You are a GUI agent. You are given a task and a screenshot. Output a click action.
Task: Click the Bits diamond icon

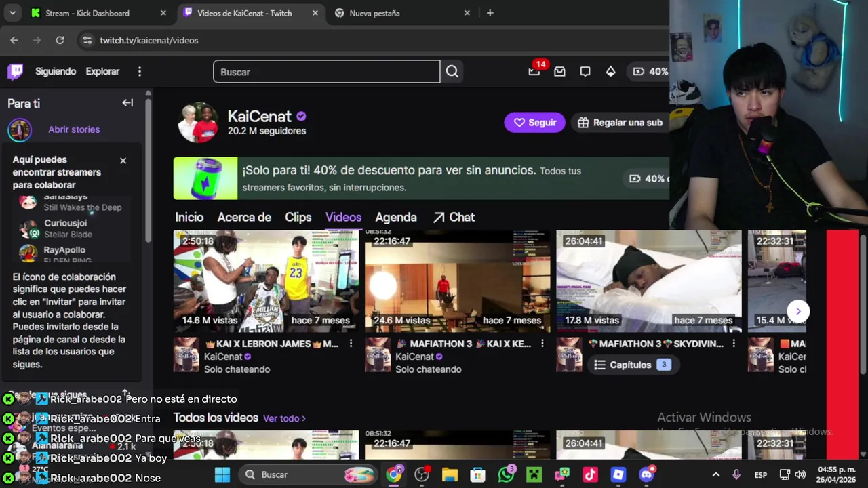point(610,71)
